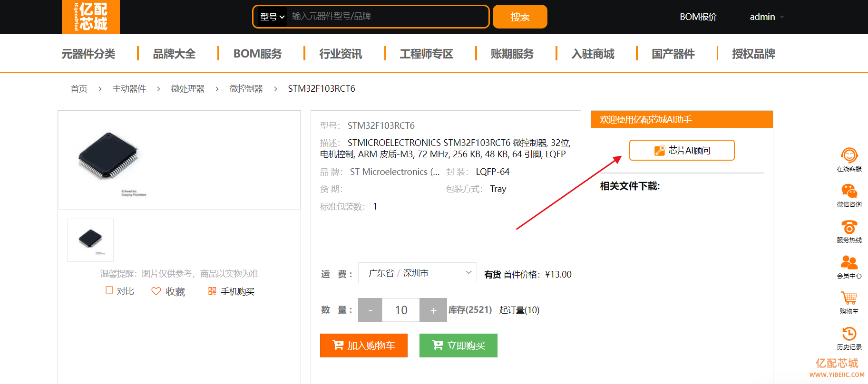This screenshot has height=384, width=868.
Task: Go to 亿配芯城 logo homepage
Action: 91,17
